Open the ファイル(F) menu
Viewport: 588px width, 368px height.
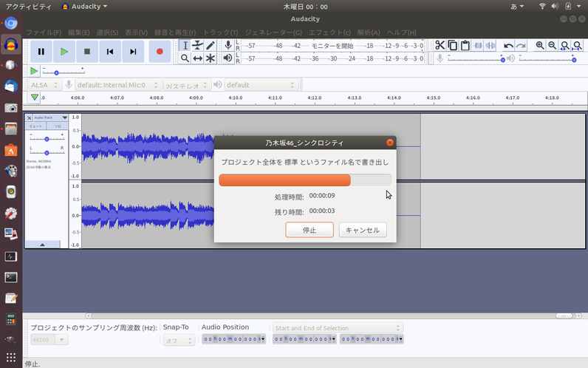[x=44, y=33]
